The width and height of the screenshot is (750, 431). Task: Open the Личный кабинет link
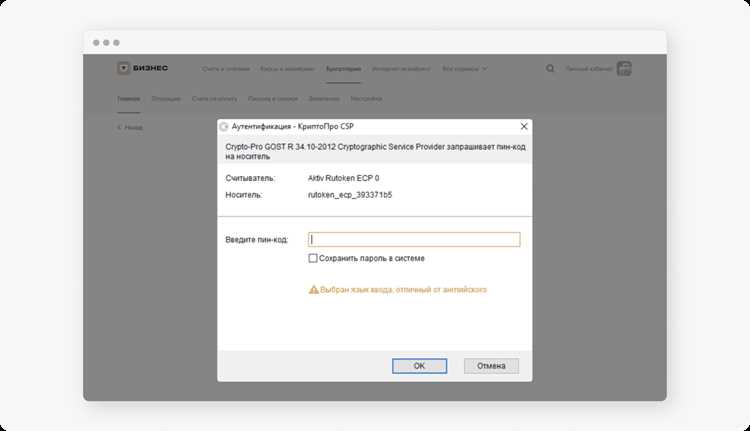click(589, 69)
